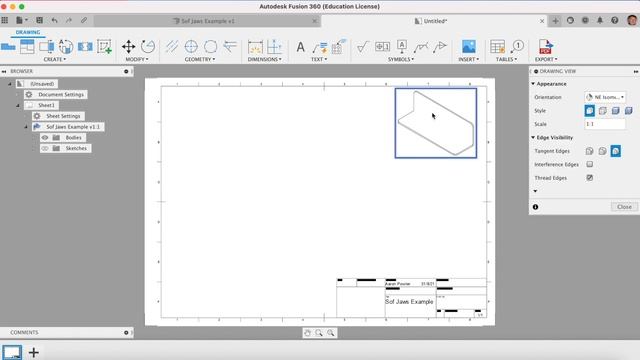Open the Help question mark icon

point(615,20)
